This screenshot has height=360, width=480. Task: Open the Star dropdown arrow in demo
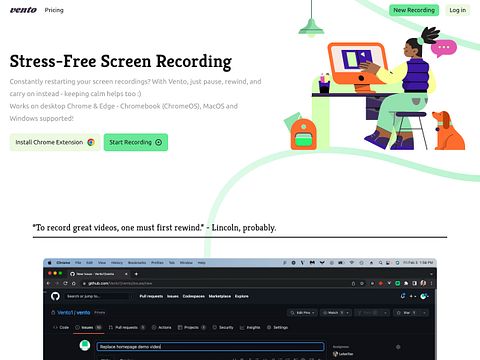point(424,313)
